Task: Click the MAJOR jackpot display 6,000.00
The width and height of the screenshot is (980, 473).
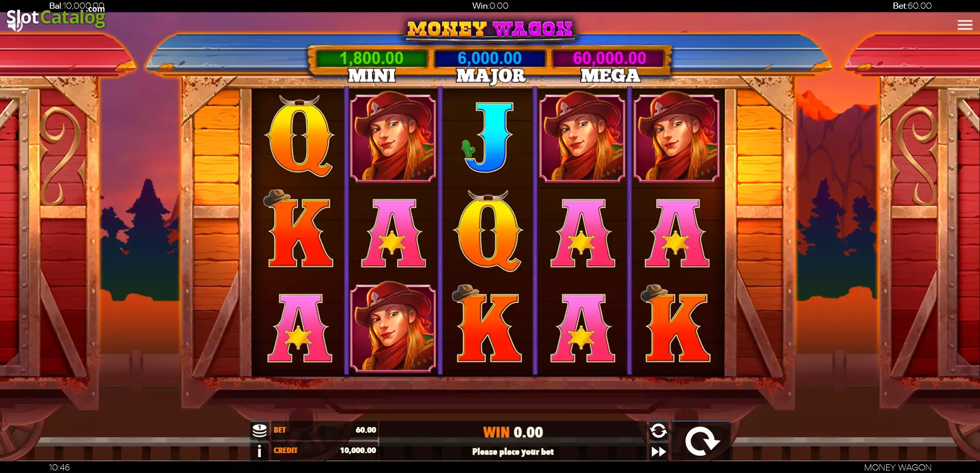Action: tap(489, 58)
